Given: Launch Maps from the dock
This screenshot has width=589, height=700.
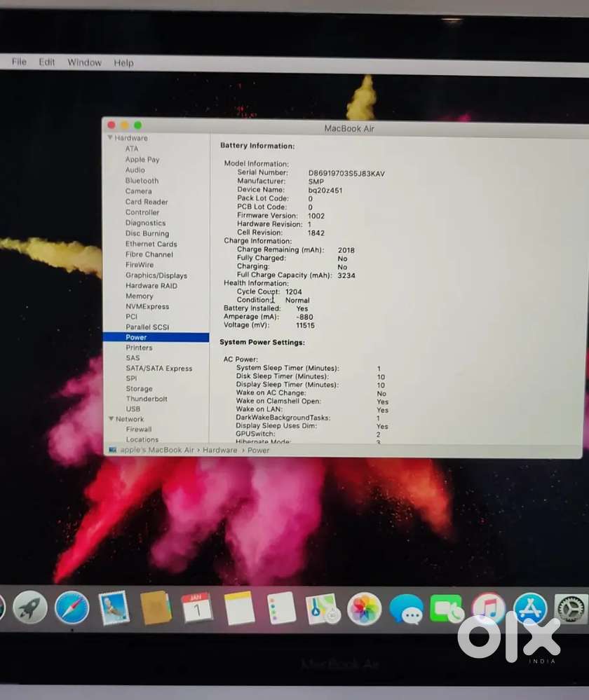Looking at the screenshot, I should point(323,608).
